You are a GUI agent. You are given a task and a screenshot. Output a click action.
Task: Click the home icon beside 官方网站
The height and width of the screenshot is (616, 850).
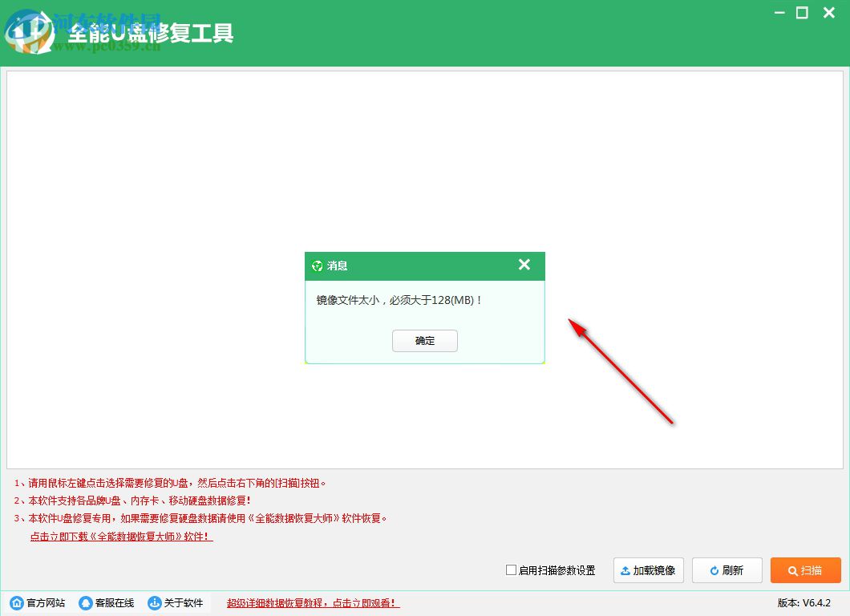(x=18, y=602)
